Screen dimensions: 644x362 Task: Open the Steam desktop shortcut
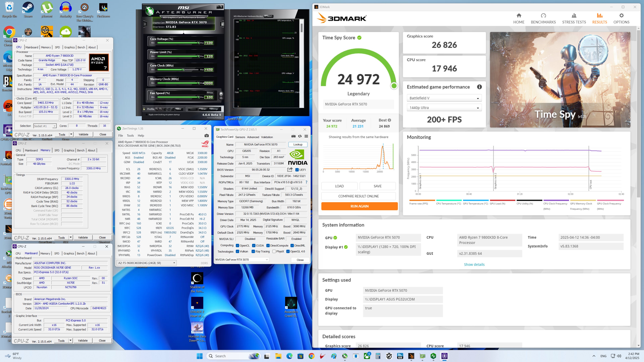tap(28, 10)
